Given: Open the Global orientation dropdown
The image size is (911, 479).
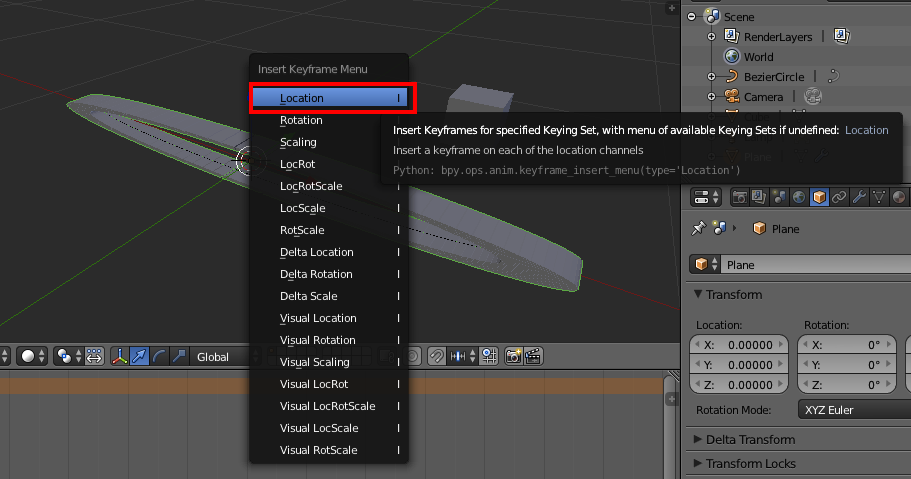Looking at the screenshot, I should point(224,357).
